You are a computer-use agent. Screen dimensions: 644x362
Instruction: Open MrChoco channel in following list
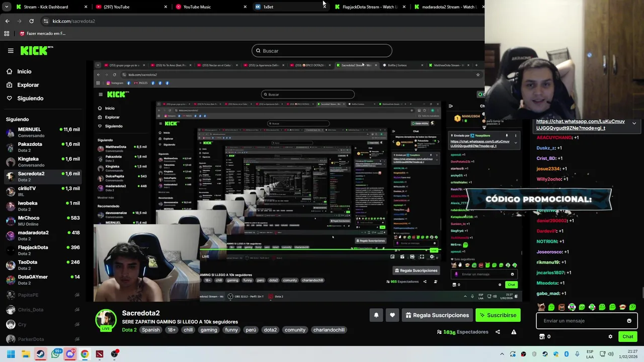pos(43,221)
